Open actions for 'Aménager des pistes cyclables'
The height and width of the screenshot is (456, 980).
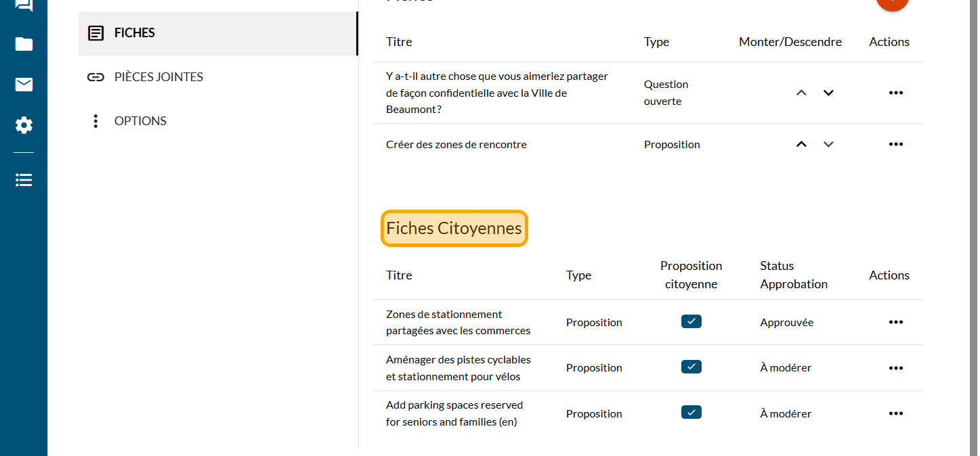(x=895, y=368)
